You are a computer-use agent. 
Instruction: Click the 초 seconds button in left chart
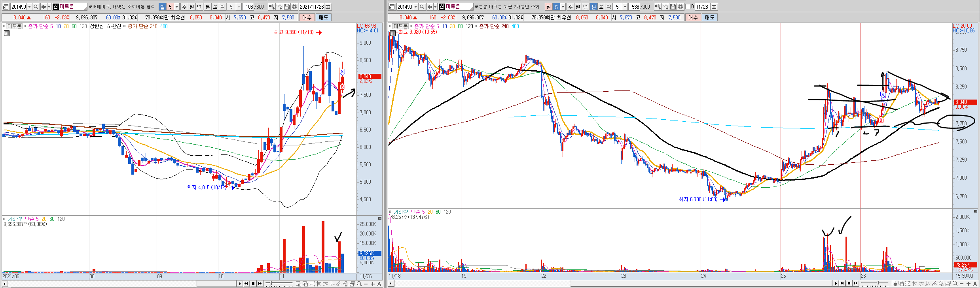pos(215,7)
